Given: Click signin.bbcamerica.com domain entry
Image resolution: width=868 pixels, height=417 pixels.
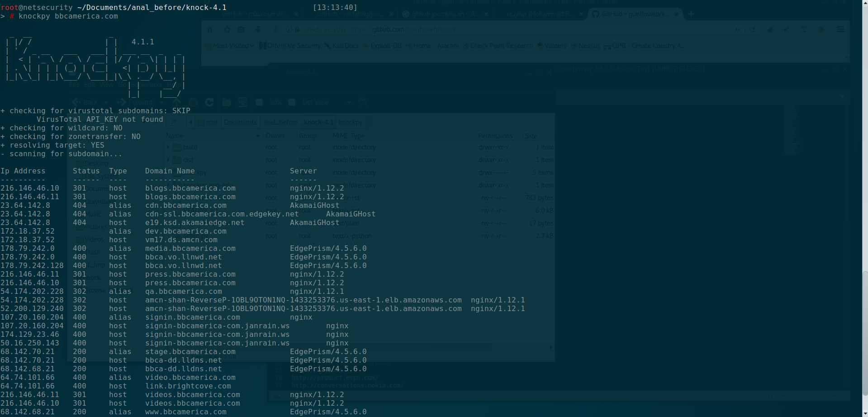Looking at the screenshot, I should point(193,317).
